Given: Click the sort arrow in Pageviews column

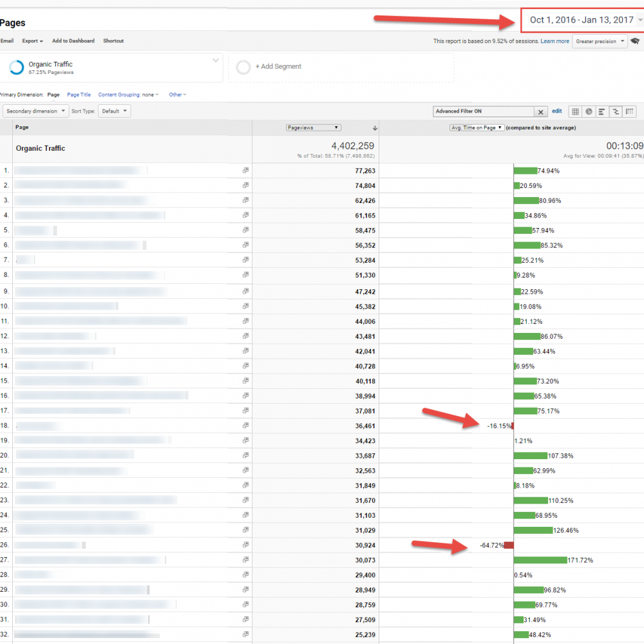Looking at the screenshot, I should (375, 128).
